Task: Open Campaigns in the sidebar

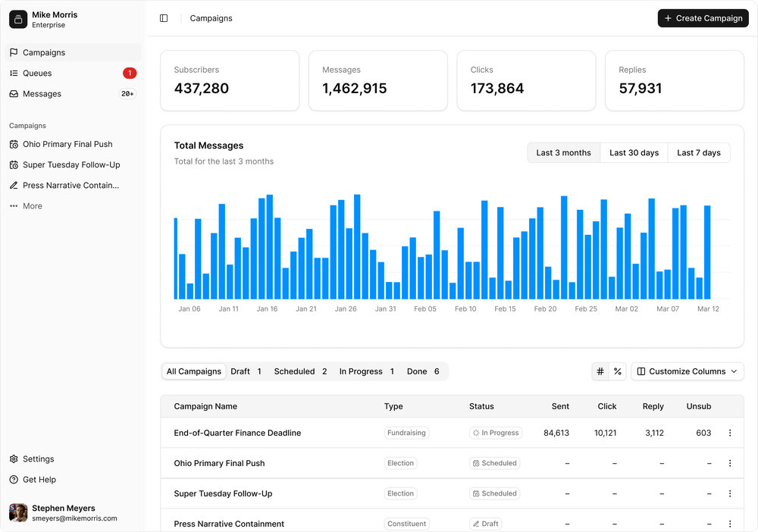Action: [73, 52]
